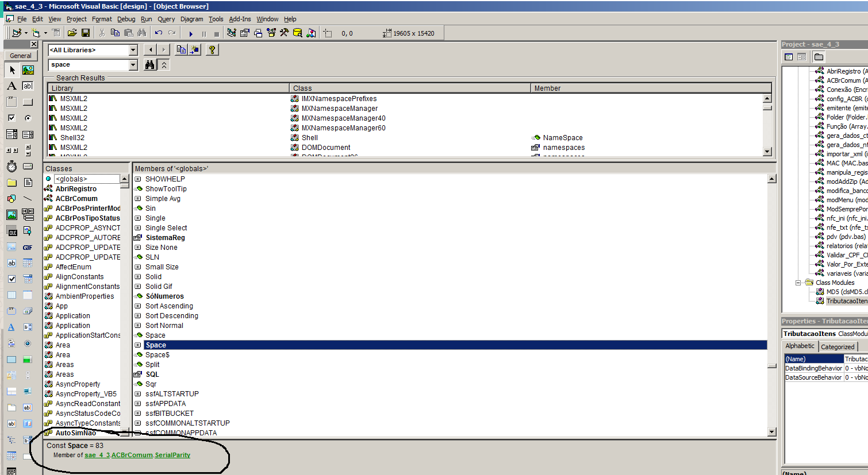Click the Undo toolbar icon
Image resolution: width=868 pixels, height=475 pixels.
tap(159, 33)
